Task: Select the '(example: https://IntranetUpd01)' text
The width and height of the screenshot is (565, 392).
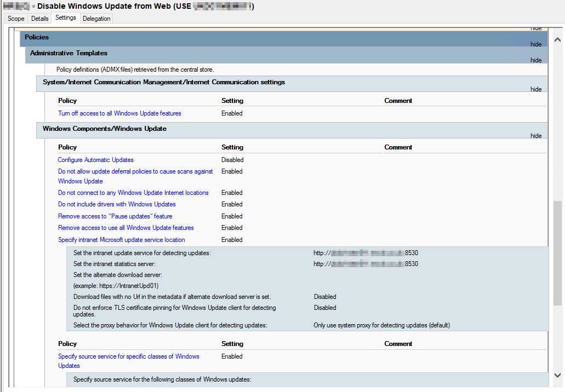Action: pos(116,285)
